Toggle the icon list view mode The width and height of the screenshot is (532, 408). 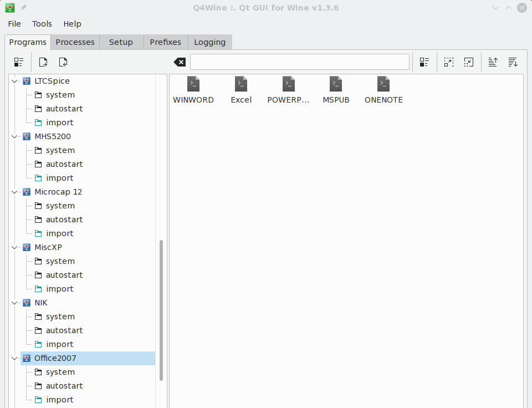pyautogui.click(x=424, y=62)
